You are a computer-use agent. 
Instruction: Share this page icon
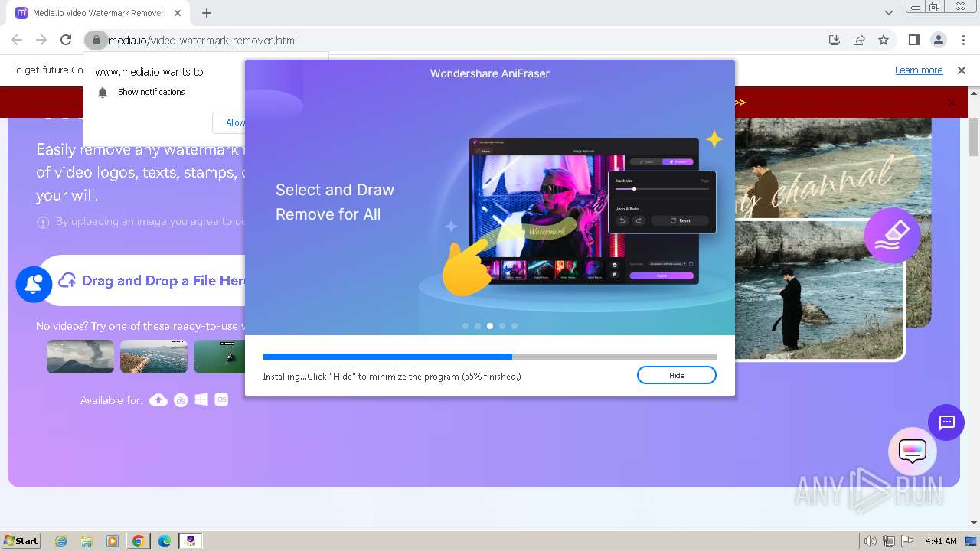[x=859, y=40]
